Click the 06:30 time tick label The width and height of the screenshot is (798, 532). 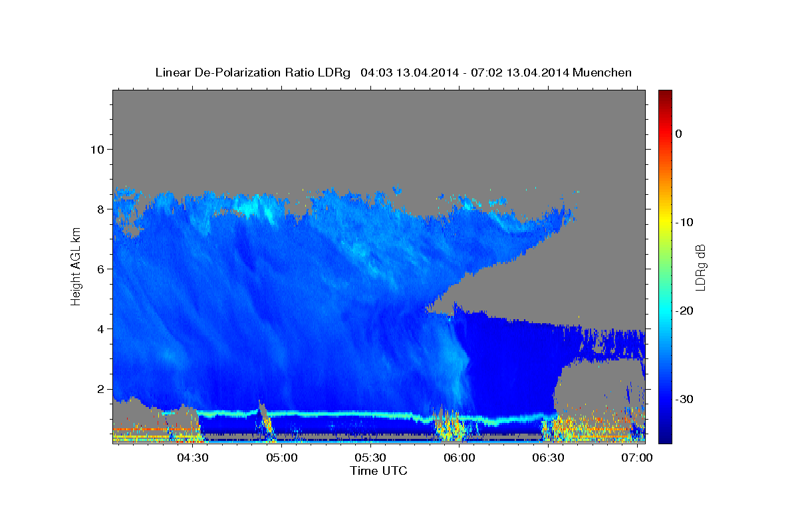coord(549,458)
